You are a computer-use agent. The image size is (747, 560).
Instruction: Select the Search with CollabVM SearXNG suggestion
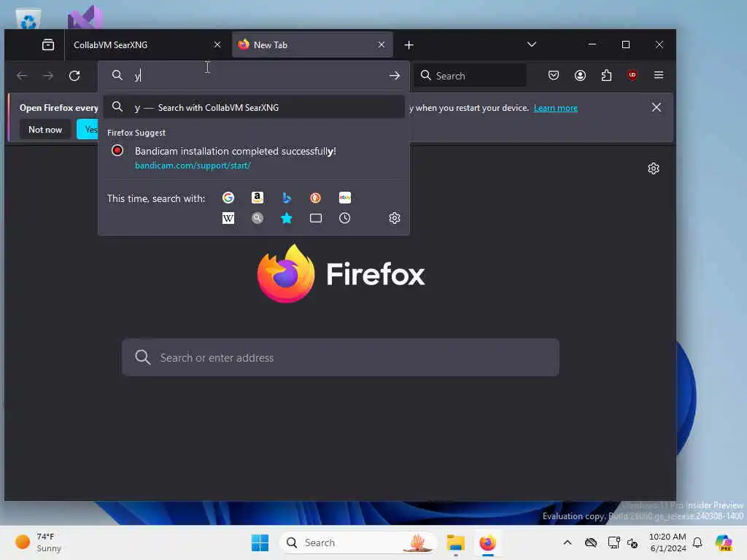pos(254,108)
